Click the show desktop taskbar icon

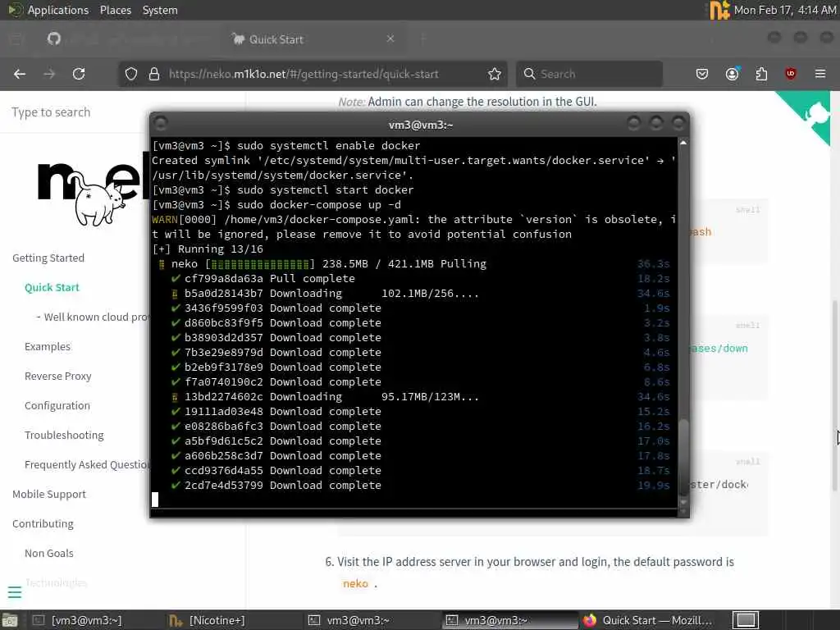pos(10,620)
